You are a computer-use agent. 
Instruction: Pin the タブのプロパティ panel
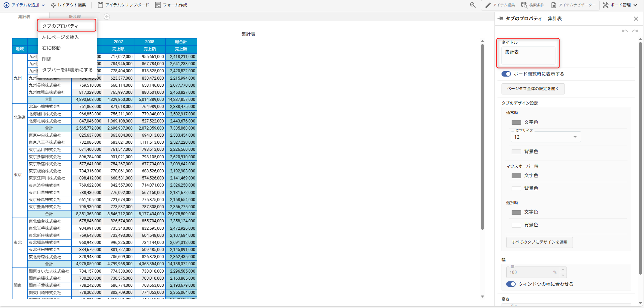[x=501, y=19]
